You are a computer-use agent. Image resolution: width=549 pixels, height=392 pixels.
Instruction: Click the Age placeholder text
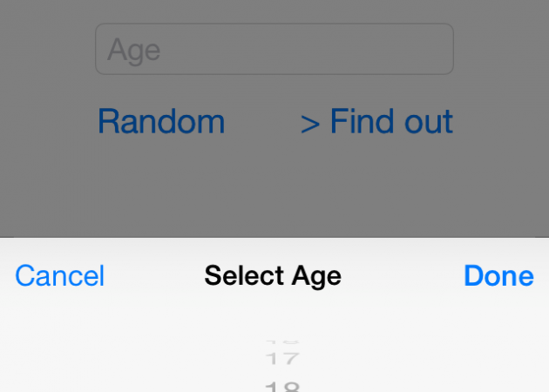[134, 50]
